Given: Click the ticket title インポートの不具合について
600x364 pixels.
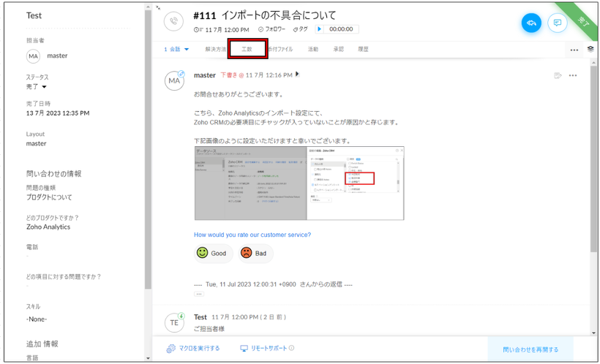Looking at the screenshot, I should pos(279,15).
